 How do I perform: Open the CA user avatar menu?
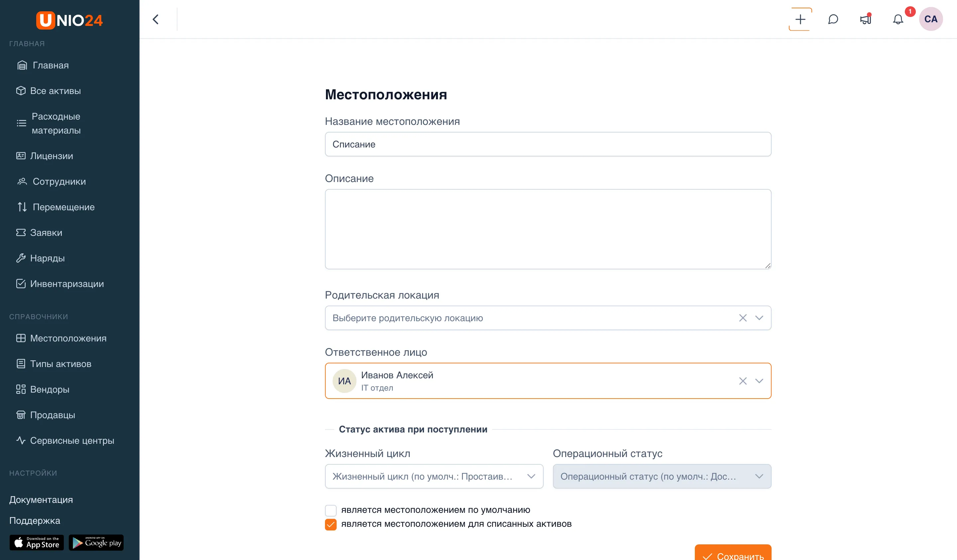point(931,19)
